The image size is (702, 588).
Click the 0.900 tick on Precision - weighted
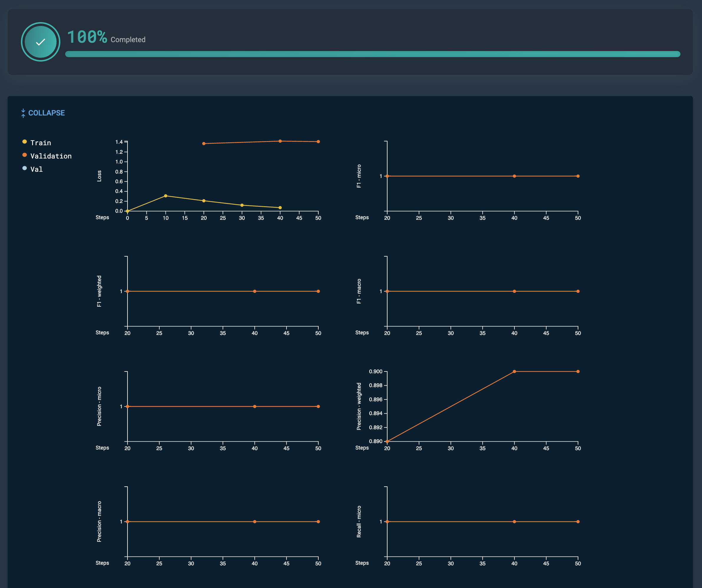376,371
